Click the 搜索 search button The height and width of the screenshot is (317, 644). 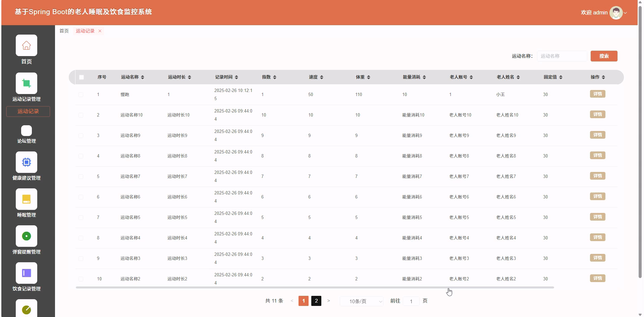[x=604, y=56]
